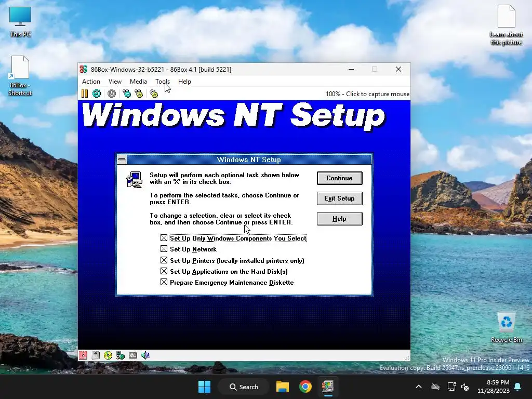The image size is (532, 399).
Task: Select the Recycle Bin desktop icon
Action: pos(506,328)
